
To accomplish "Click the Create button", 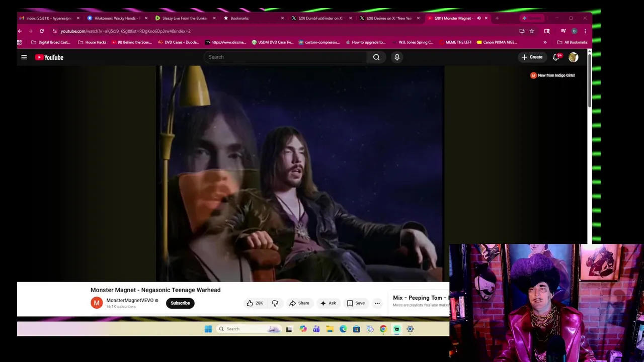I will pos(532,57).
